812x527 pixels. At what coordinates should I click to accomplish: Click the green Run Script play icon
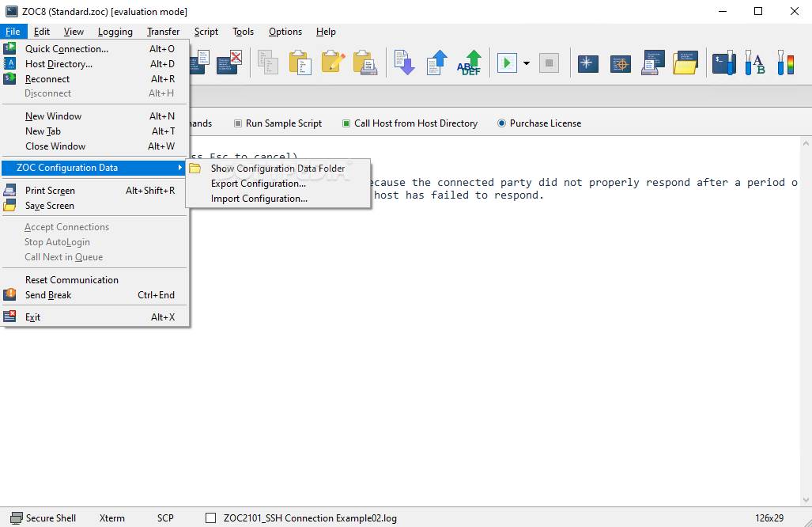tap(507, 63)
